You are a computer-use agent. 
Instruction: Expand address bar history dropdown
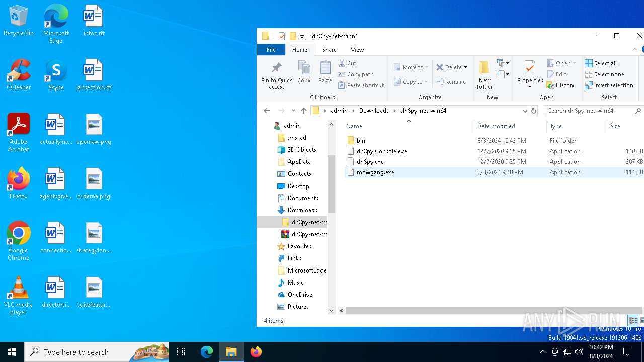coord(525,111)
